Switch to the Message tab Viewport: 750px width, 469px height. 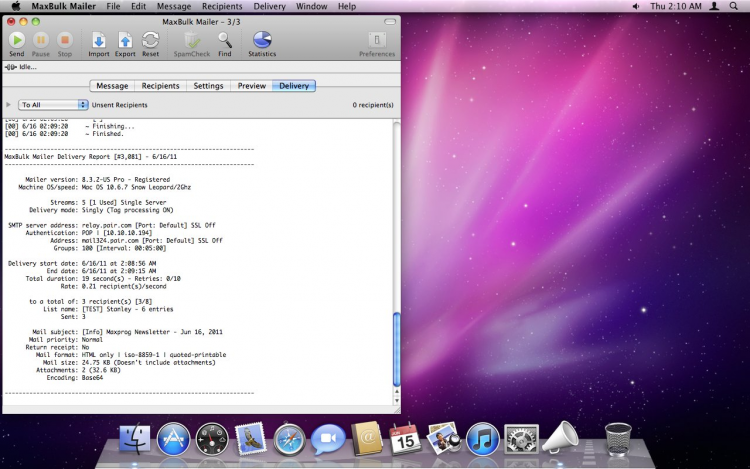pos(112,86)
